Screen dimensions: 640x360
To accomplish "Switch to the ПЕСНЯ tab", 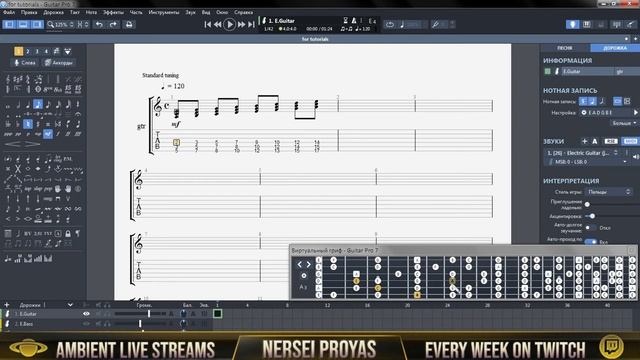I will 564,48.
